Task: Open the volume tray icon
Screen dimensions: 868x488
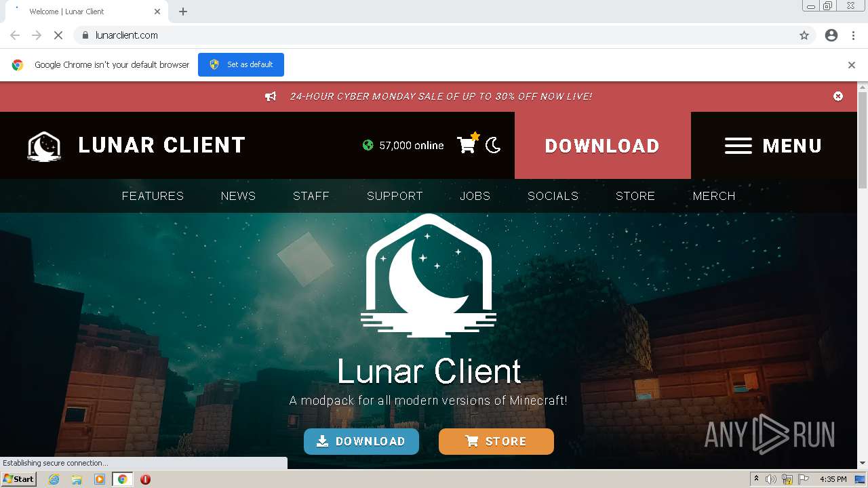Action: [771, 479]
